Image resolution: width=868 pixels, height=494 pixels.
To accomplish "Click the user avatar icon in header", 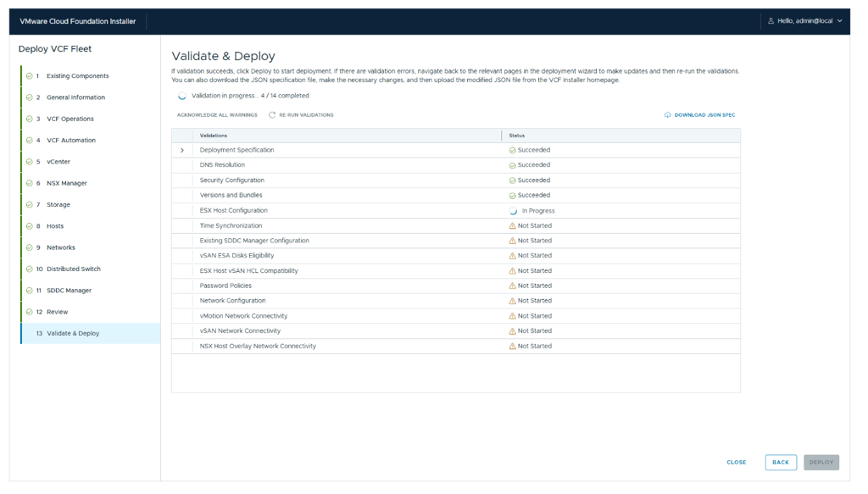I will (771, 21).
